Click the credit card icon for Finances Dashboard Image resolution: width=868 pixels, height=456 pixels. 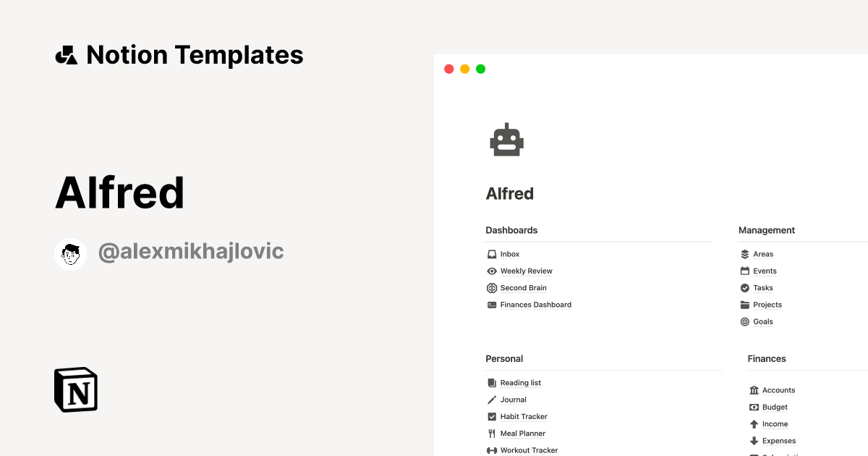pos(491,305)
